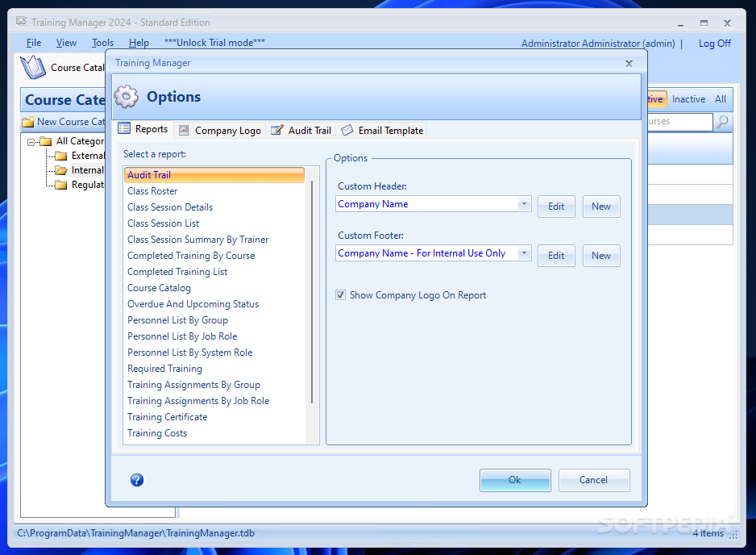Switch to the Audit Trail tab

pos(301,131)
